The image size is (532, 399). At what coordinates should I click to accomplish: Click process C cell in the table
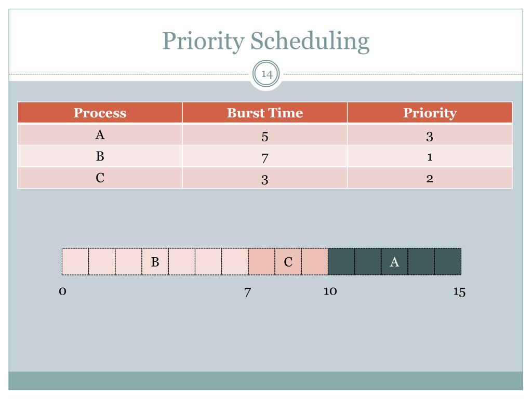click(100, 178)
